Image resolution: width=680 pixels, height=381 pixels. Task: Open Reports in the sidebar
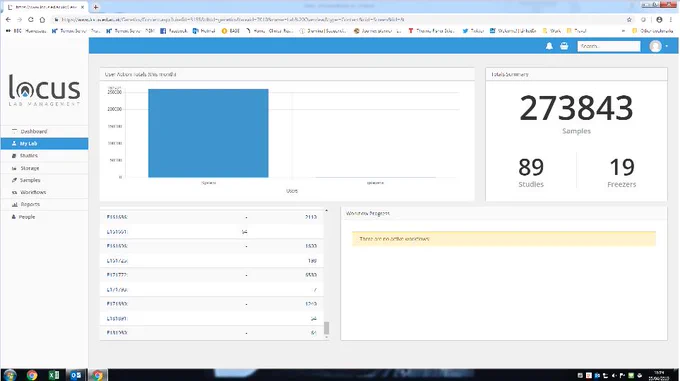pos(44,205)
